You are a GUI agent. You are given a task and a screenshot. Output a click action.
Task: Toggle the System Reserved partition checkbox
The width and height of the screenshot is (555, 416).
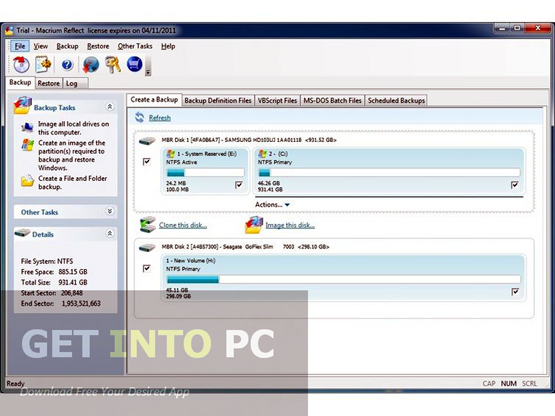coord(239,185)
